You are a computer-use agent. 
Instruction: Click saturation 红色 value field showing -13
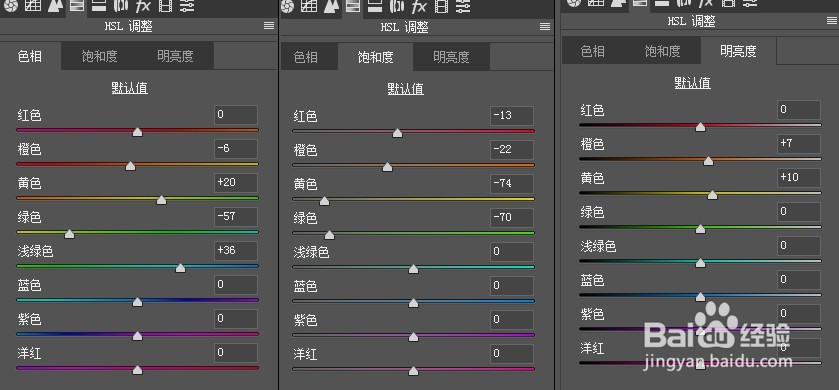point(512,116)
